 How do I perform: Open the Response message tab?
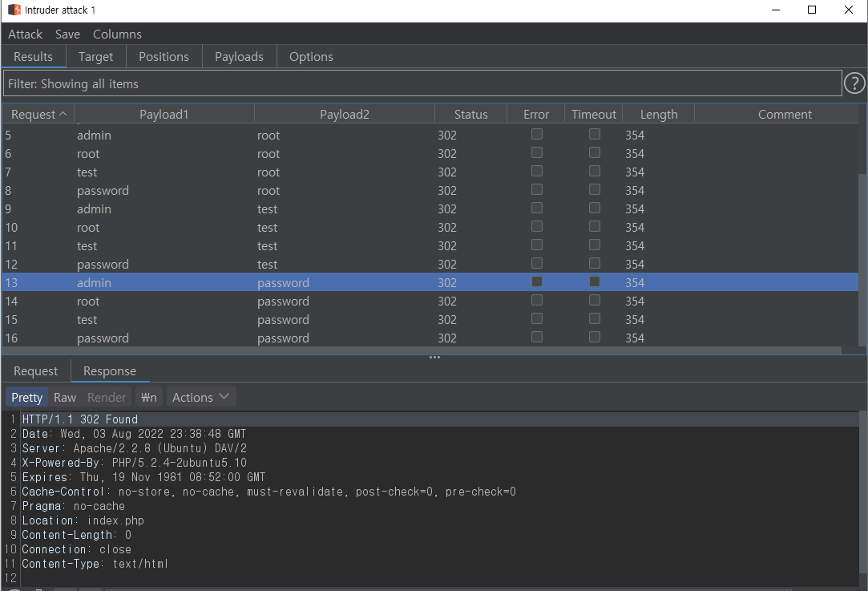[110, 371]
